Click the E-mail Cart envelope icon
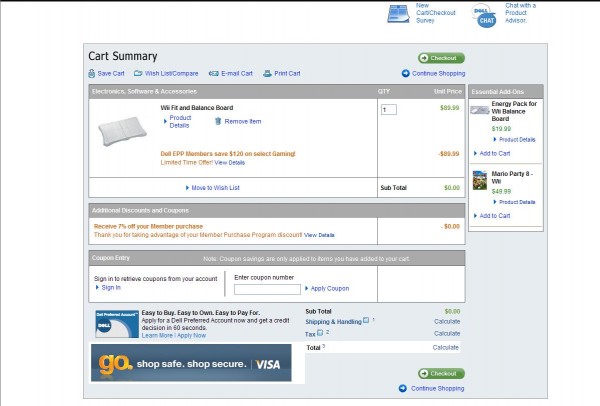The height and width of the screenshot is (406, 600). pyautogui.click(x=214, y=73)
